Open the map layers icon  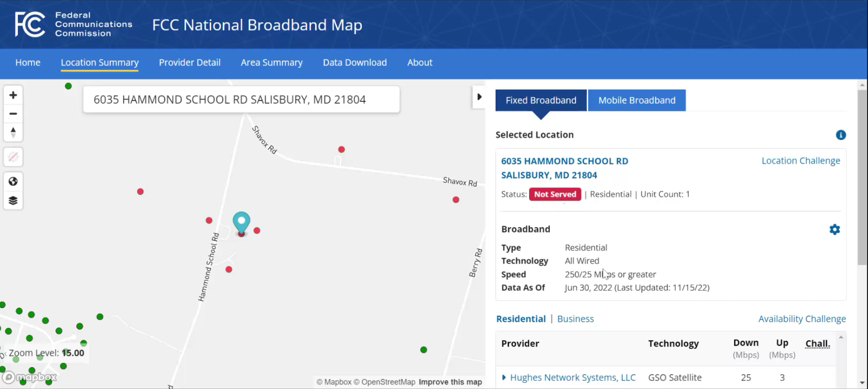(13, 200)
